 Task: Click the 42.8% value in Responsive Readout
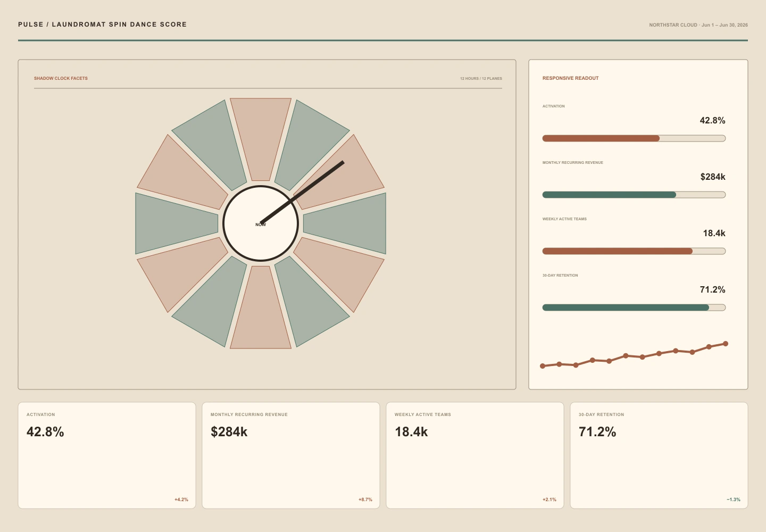[713, 121]
